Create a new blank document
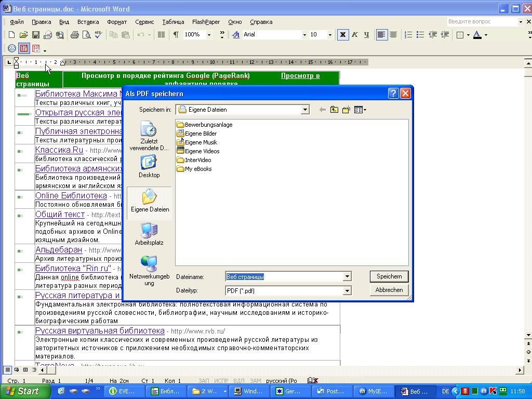This screenshot has height=399, width=532. [x=11, y=35]
